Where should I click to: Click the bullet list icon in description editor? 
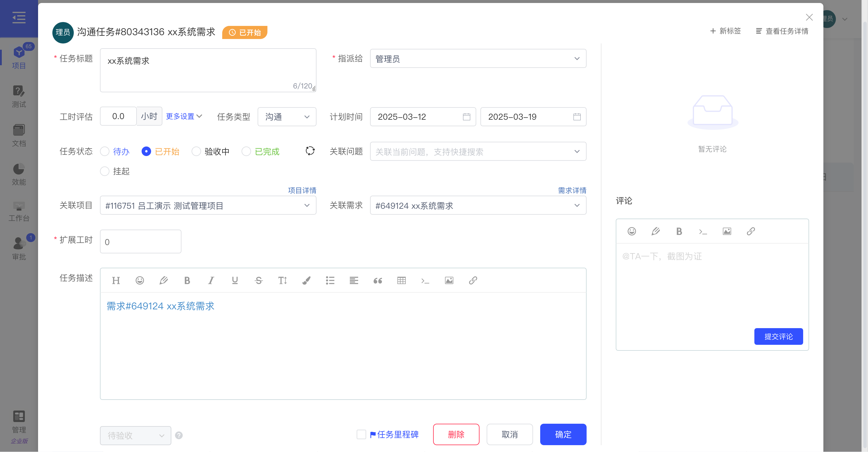(330, 280)
